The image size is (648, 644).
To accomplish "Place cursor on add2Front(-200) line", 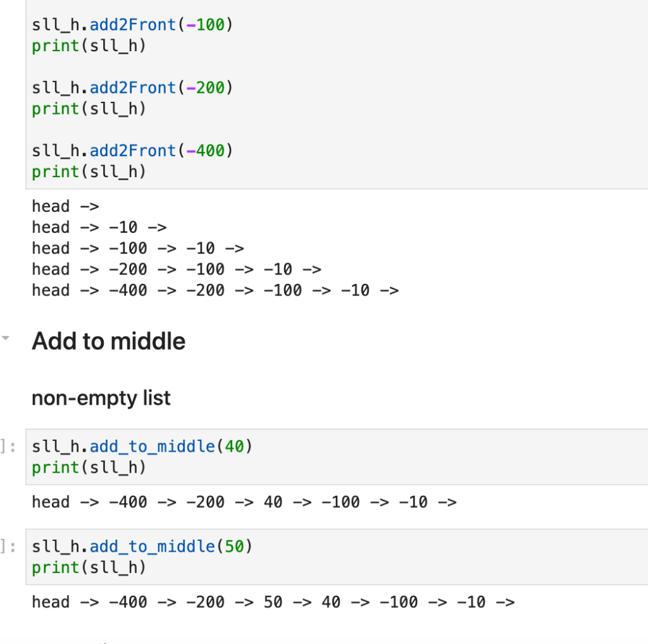I will (x=133, y=87).
